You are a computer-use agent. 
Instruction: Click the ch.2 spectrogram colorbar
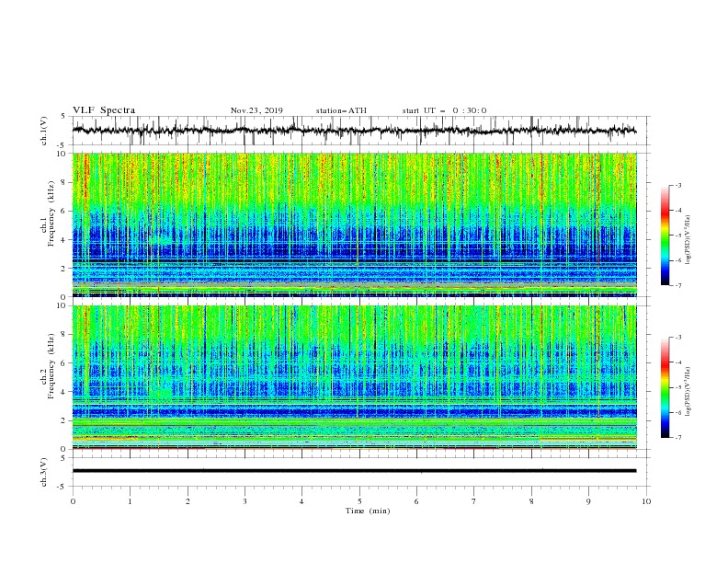665,387
